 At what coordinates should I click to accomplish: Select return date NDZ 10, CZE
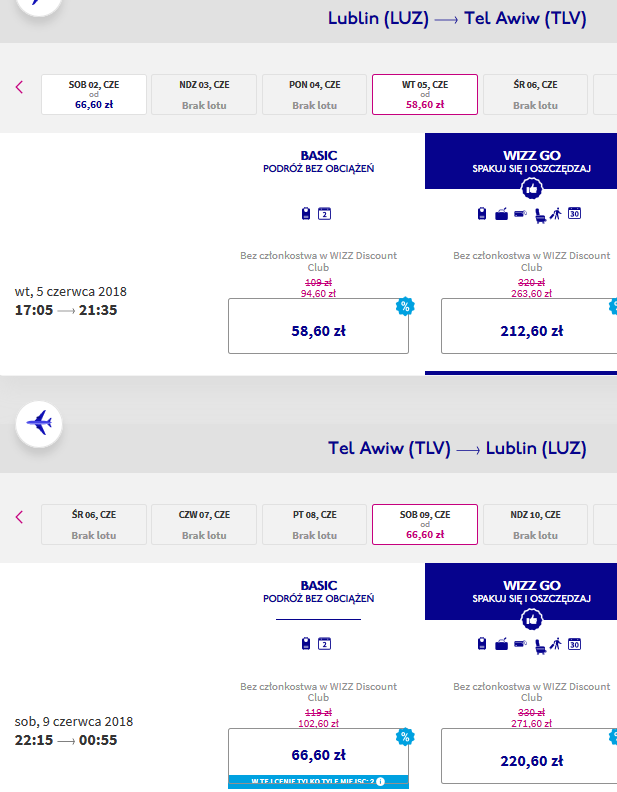point(535,524)
